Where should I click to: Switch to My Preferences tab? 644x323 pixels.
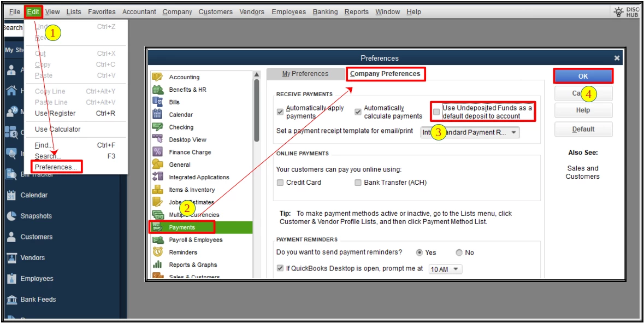click(305, 74)
